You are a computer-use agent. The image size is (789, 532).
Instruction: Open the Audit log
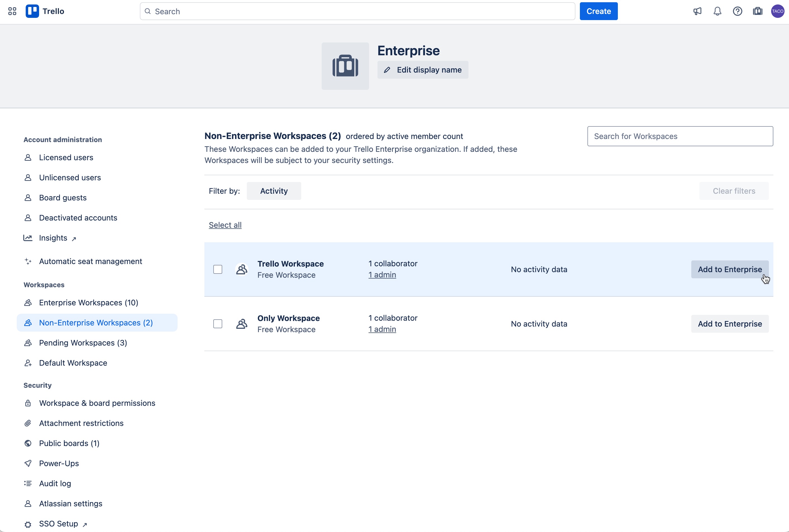(55, 483)
